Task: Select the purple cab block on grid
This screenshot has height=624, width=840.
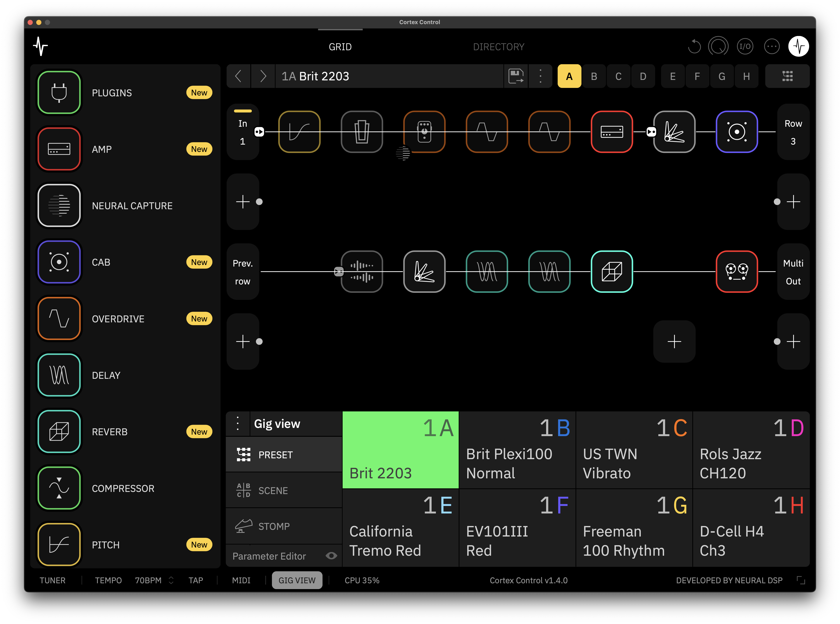Action: 737,132
